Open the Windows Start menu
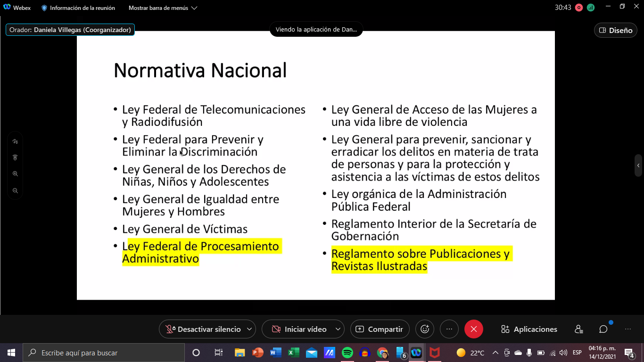This screenshot has width=644, height=362. tap(11, 353)
